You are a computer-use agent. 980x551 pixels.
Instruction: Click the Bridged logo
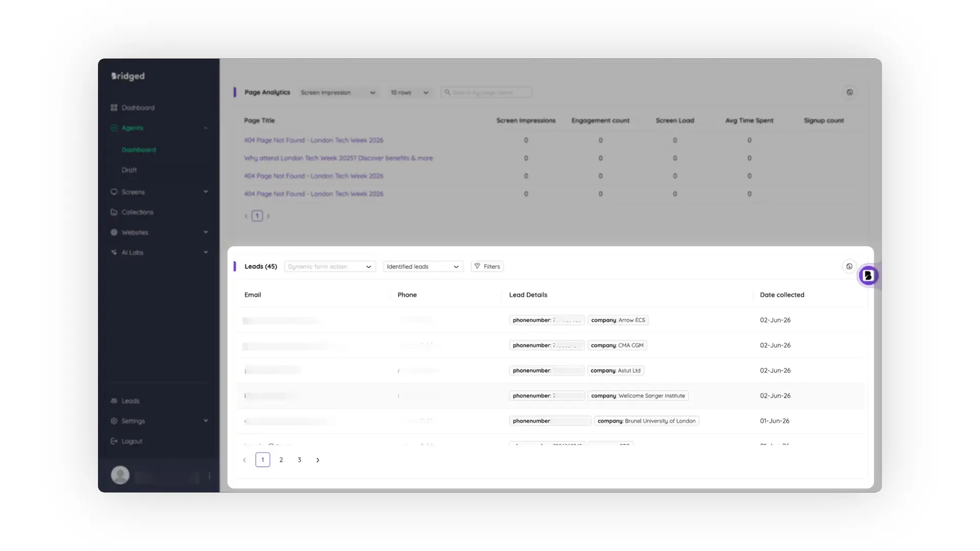coord(128,76)
